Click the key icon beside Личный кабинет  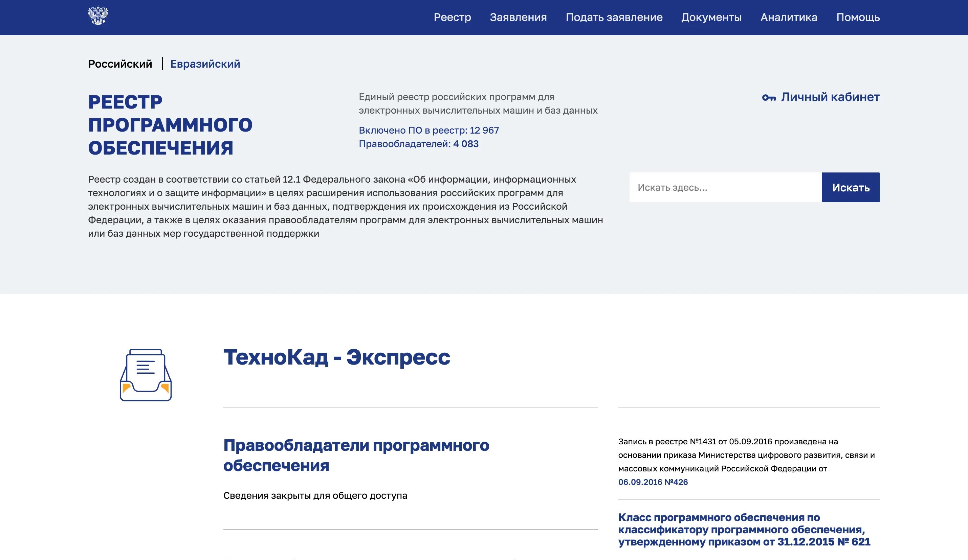click(769, 97)
